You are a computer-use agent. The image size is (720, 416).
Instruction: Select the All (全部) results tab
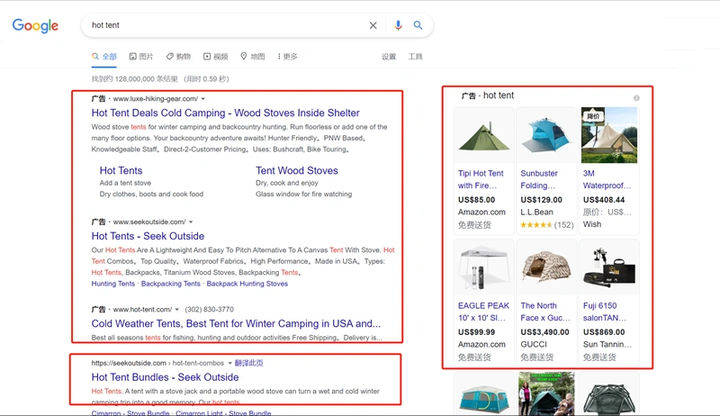click(104, 56)
